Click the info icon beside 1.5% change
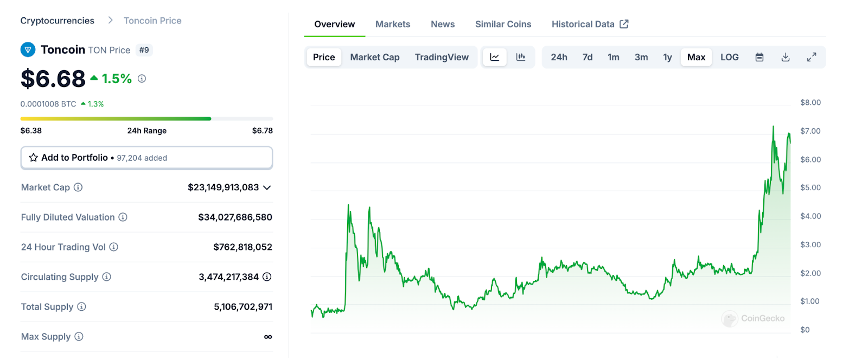Image resolution: width=868 pixels, height=358 pixels. point(142,79)
